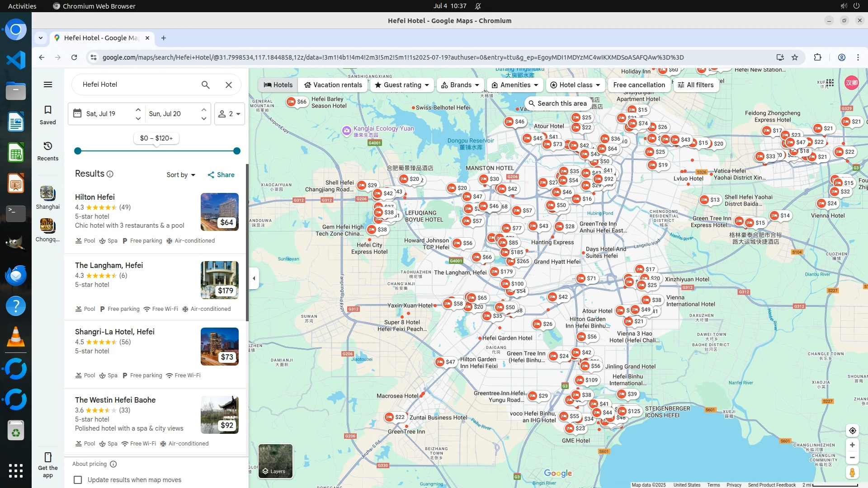
Task: Open Street View pegman icon
Action: [852, 473]
